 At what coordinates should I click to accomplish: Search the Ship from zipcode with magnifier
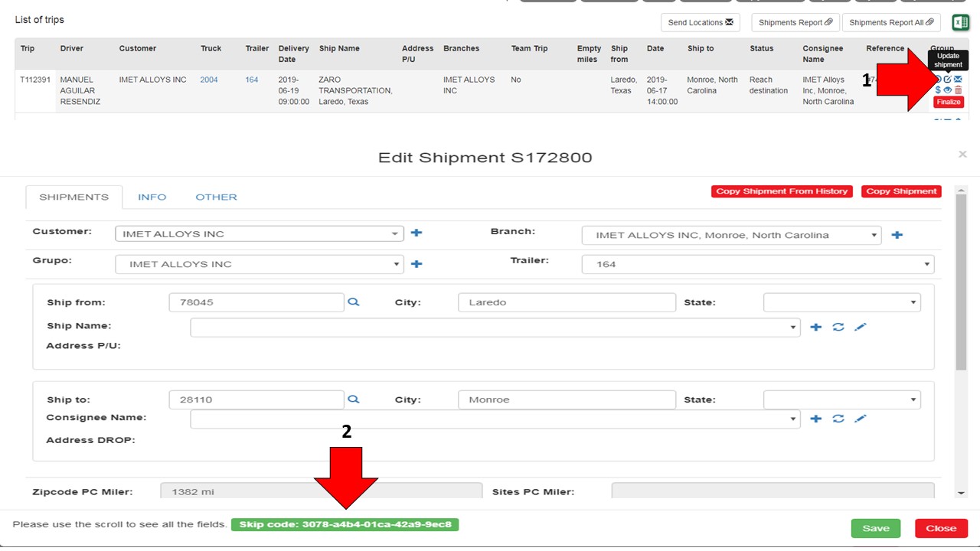353,302
